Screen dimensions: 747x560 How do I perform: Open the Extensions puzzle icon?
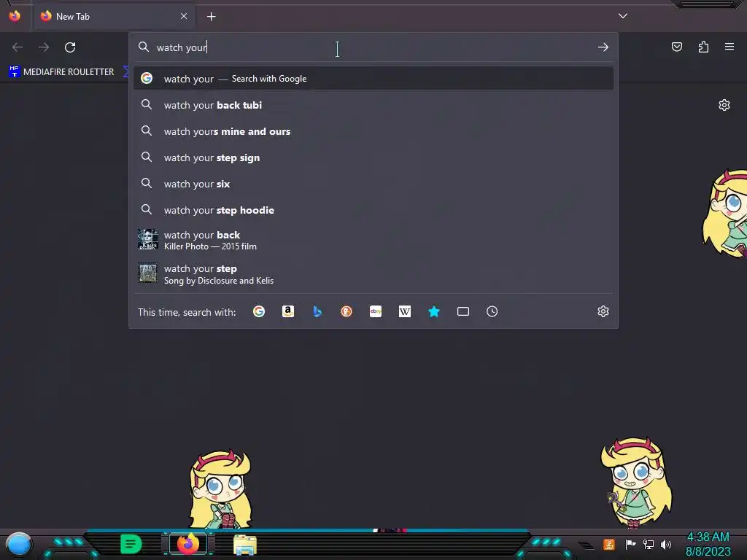[x=703, y=47]
